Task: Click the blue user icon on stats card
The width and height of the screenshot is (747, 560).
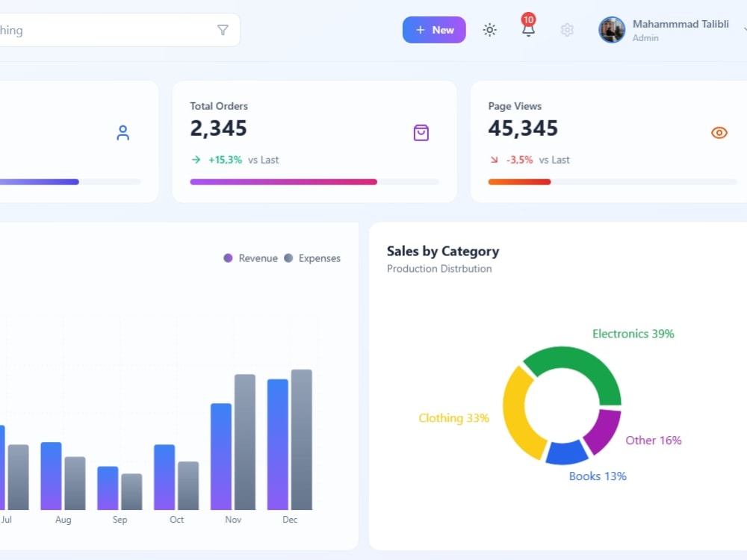Action: click(123, 133)
